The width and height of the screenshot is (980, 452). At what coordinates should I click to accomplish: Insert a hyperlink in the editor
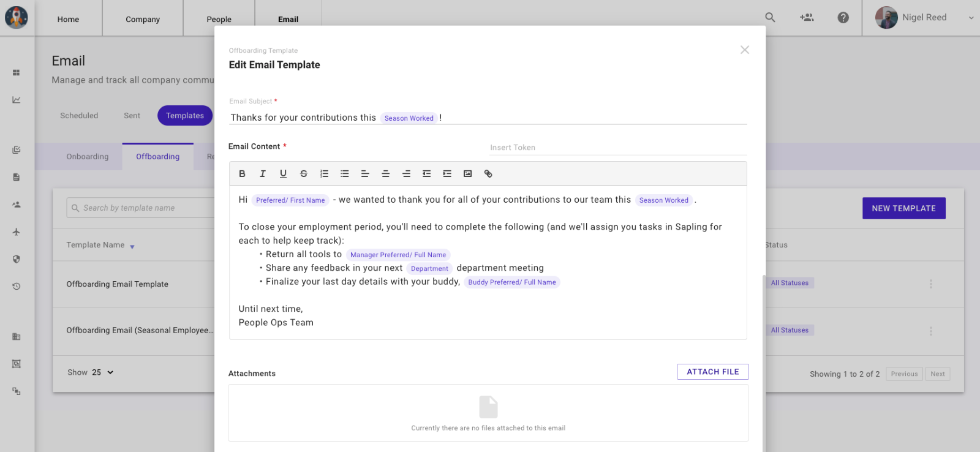point(488,174)
